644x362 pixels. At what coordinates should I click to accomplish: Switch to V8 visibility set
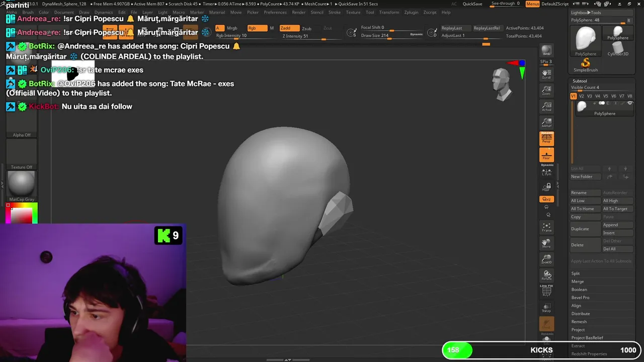[630, 96]
